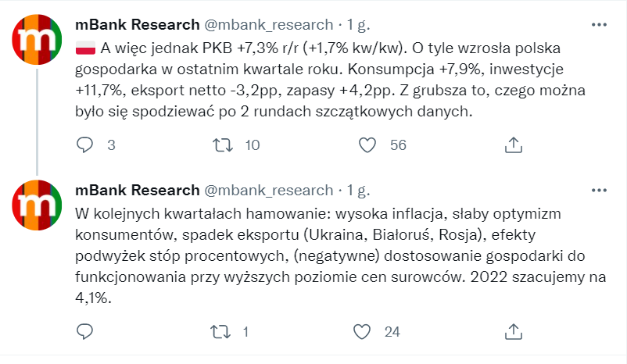Open mBank Research name on second tweet
Image resolution: width=627 pixels, height=364 pixels.
click(138, 190)
